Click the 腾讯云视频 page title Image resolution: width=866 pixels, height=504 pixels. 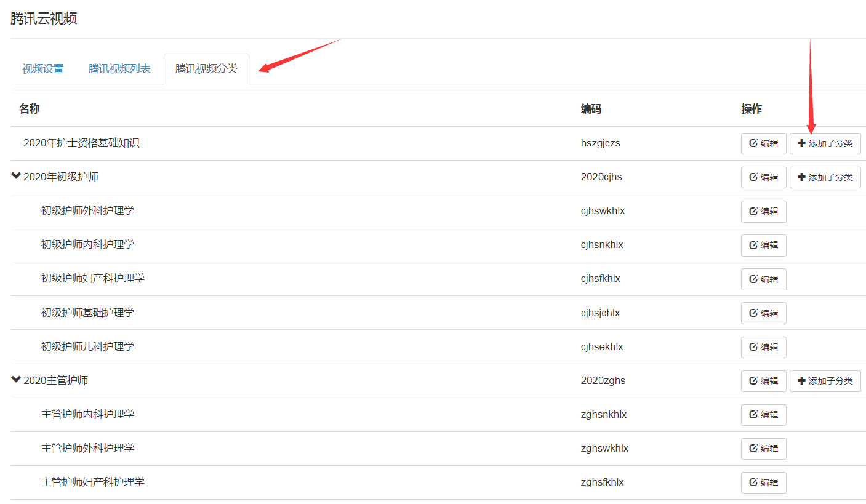tap(44, 18)
